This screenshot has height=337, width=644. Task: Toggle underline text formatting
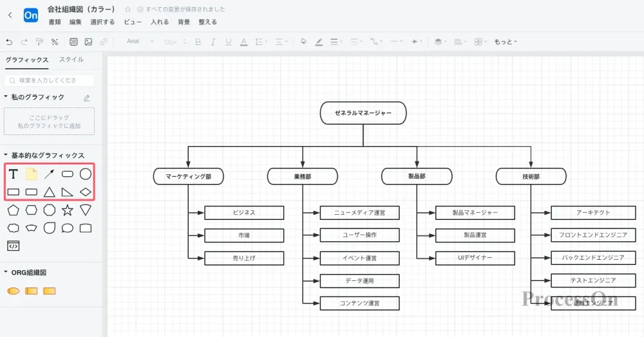point(229,42)
